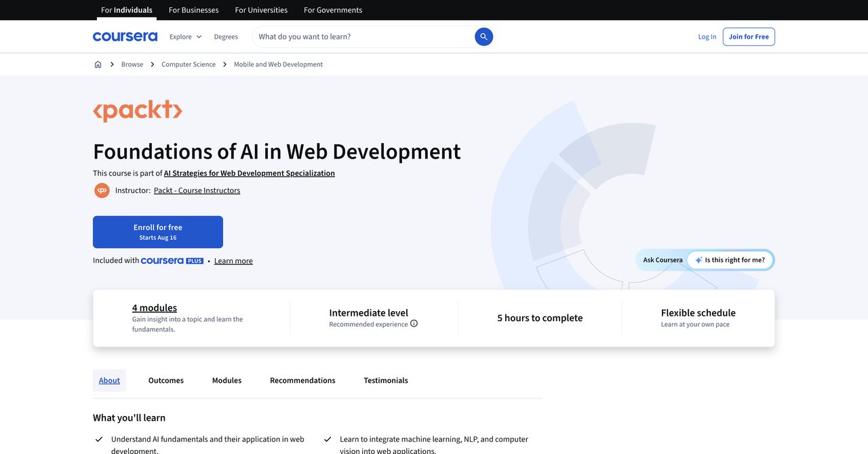The height and width of the screenshot is (454, 868).
Task: Select the Outcomes tab
Action: tap(166, 380)
